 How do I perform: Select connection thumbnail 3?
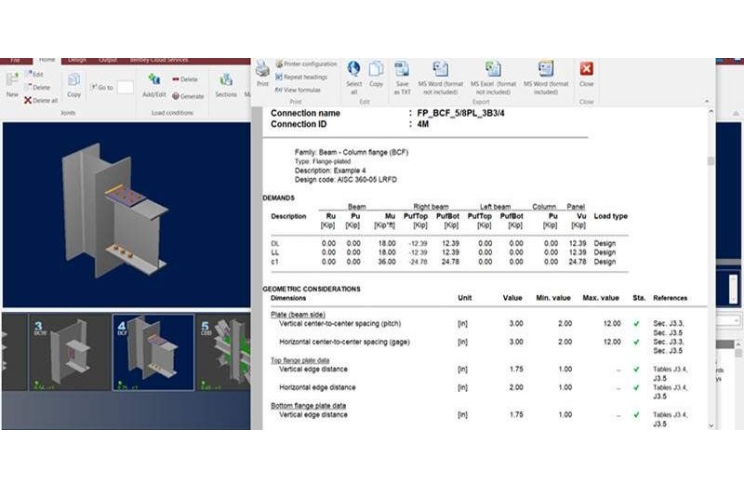click(70, 352)
